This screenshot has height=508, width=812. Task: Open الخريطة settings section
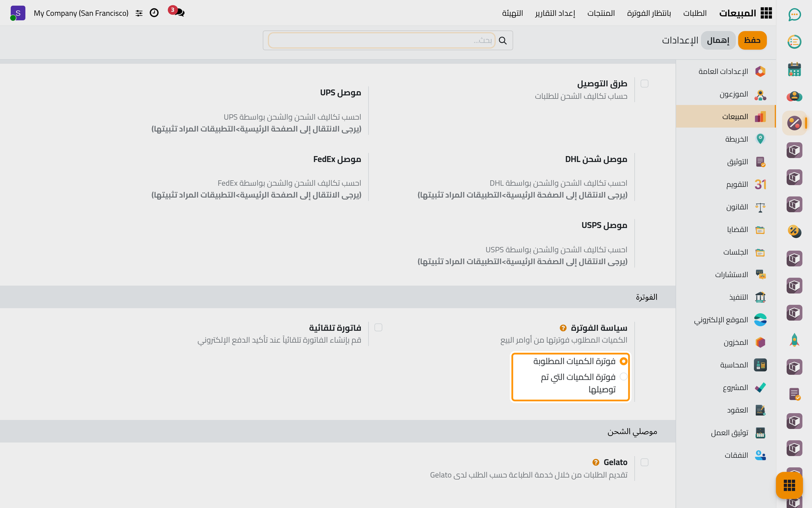pos(726,139)
